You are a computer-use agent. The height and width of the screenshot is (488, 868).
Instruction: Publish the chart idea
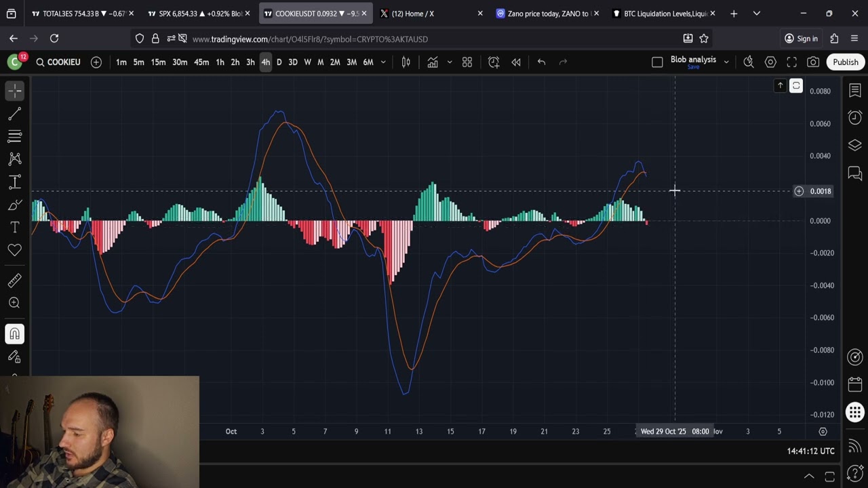846,62
